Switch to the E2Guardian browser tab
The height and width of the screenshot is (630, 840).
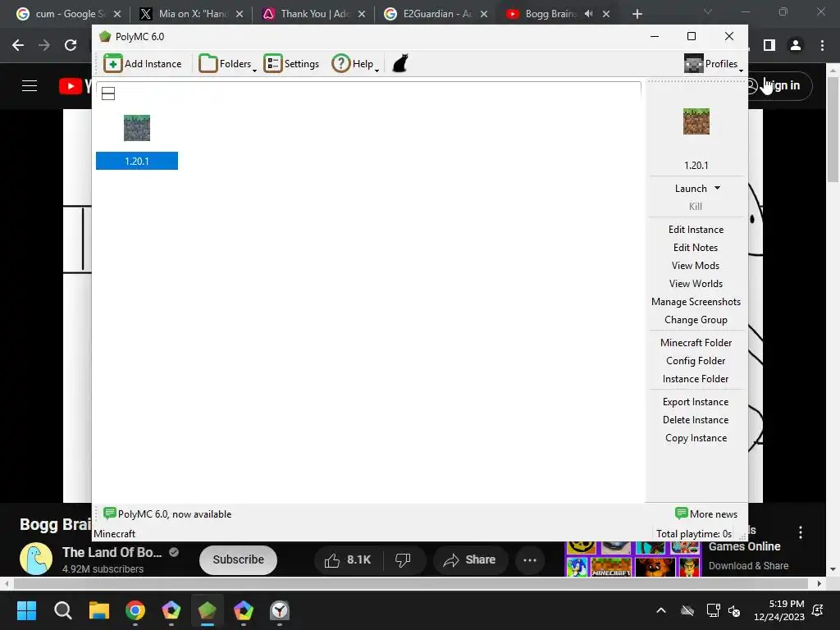436,14
